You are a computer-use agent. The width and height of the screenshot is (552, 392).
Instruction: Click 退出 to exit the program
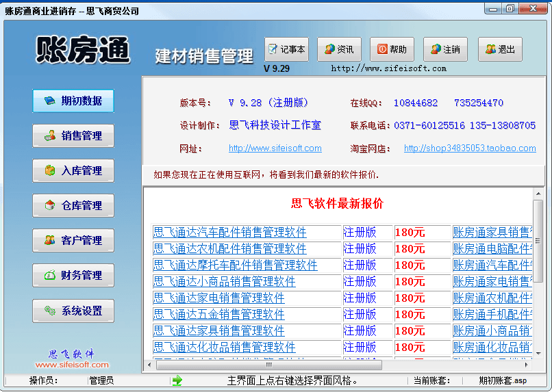(500, 49)
